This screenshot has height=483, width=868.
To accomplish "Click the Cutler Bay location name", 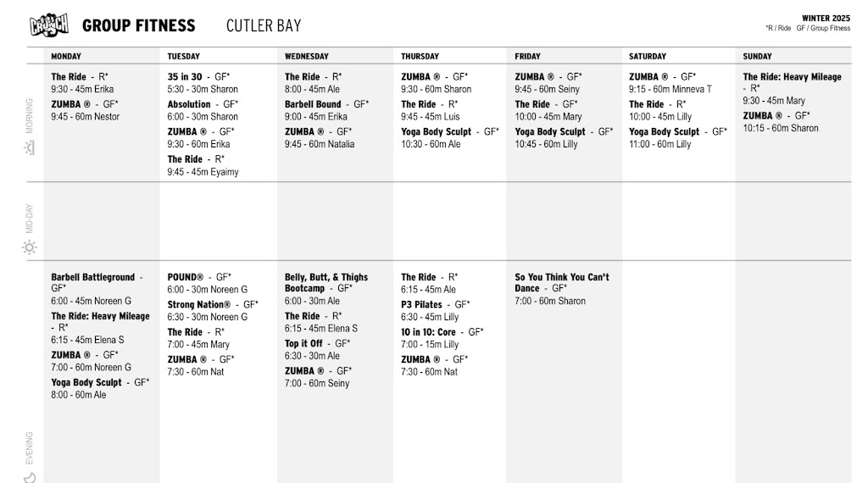I will click(263, 25).
